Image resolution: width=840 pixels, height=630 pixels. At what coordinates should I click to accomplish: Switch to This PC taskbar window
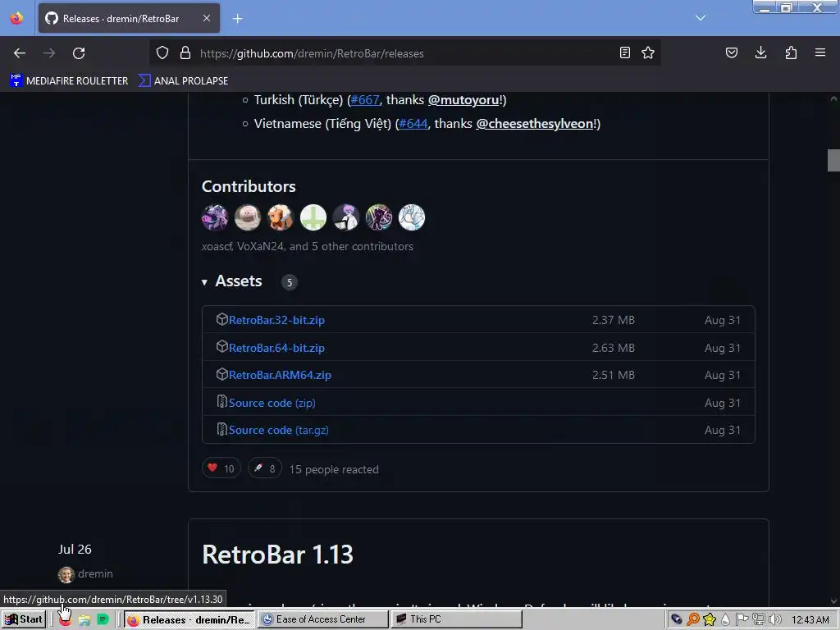point(457,619)
